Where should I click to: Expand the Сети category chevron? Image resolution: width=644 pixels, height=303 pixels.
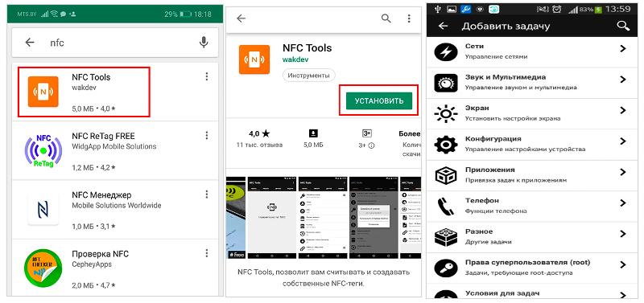click(623, 48)
